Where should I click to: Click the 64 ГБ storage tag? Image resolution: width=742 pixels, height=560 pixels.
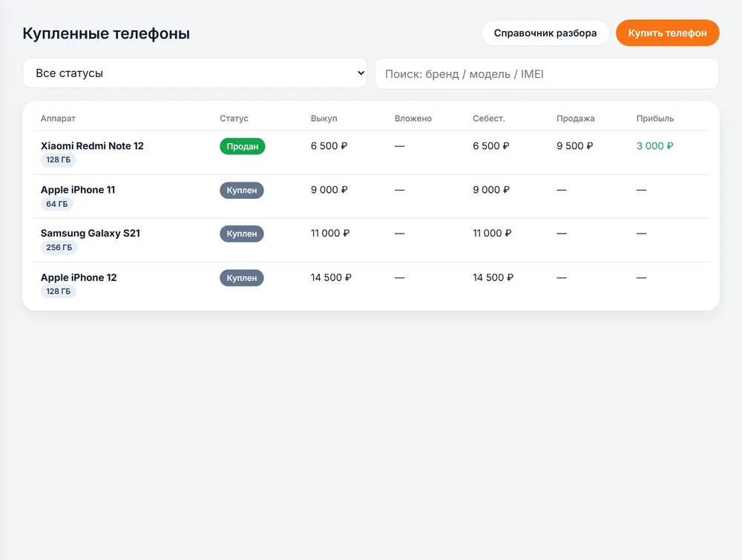(57, 204)
